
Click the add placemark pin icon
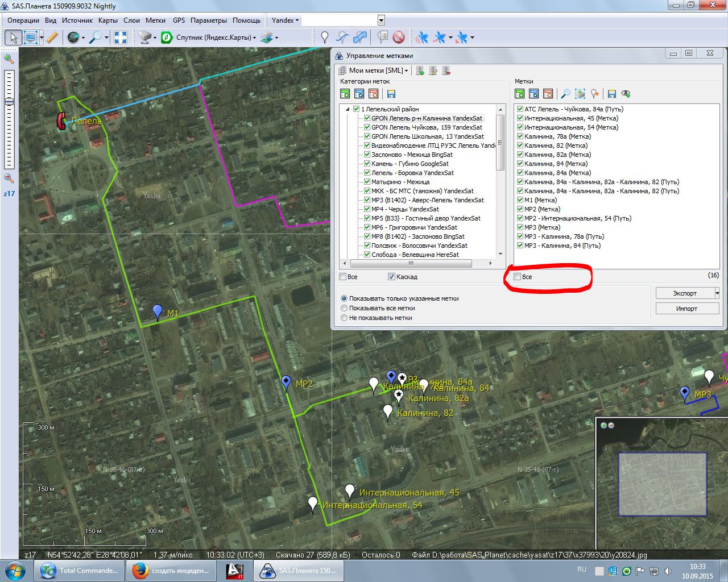(x=324, y=38)
